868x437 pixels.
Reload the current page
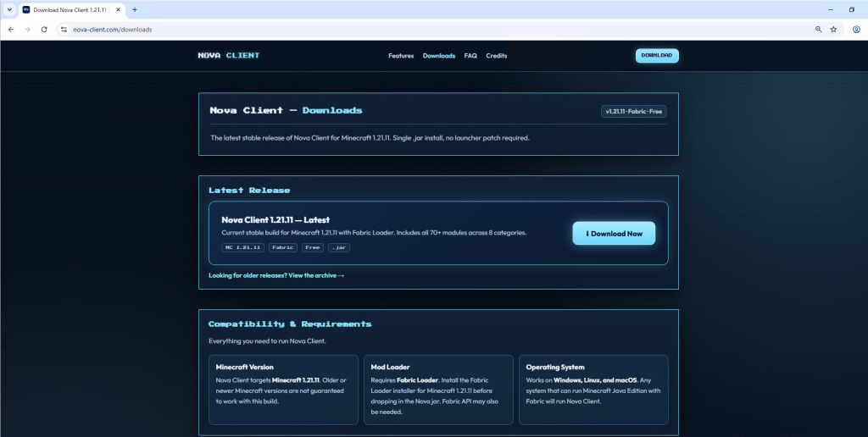tap(44, 30)
